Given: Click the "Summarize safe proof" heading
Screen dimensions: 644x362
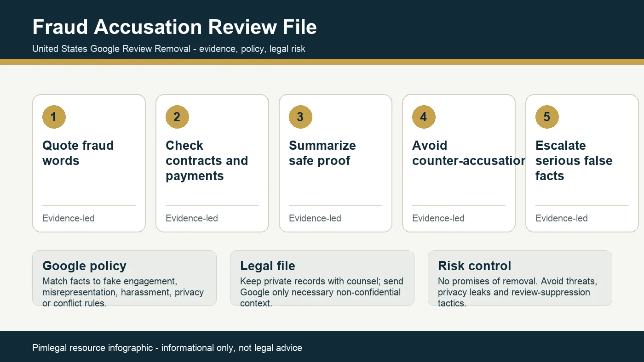Looking at the screenshot, I should coord(322,153).
